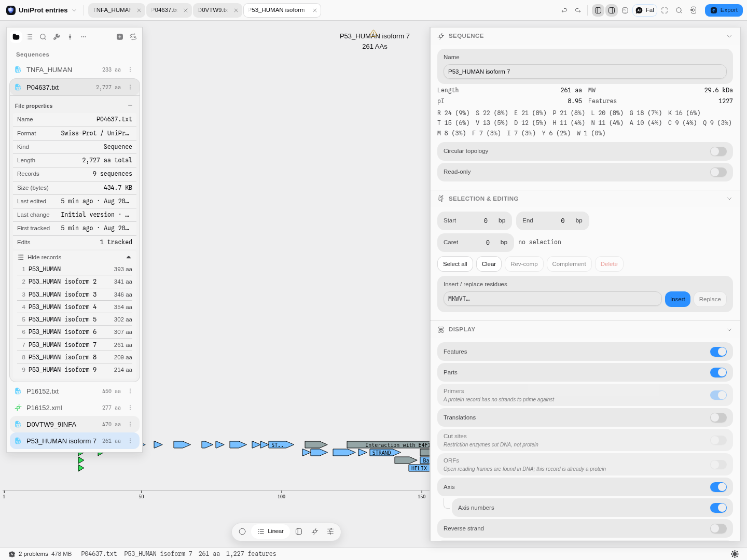Click the top toolbar search icon
The image size is (747, 560).
pyautogui.click(x=679, y=10)
